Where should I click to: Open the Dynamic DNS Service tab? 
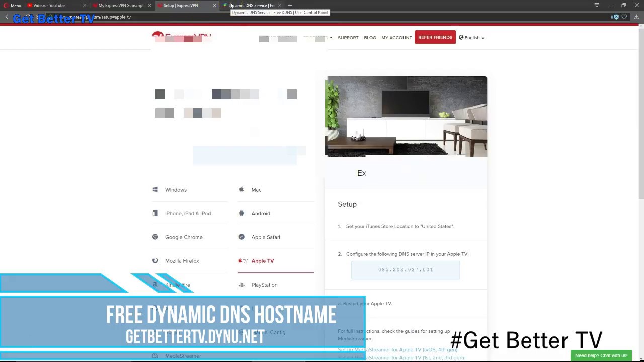point(252,5)
